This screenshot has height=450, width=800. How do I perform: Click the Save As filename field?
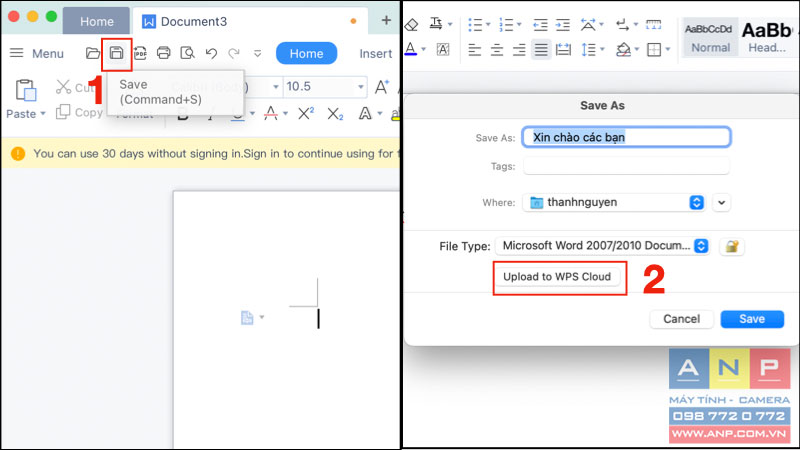pos(627,137)
